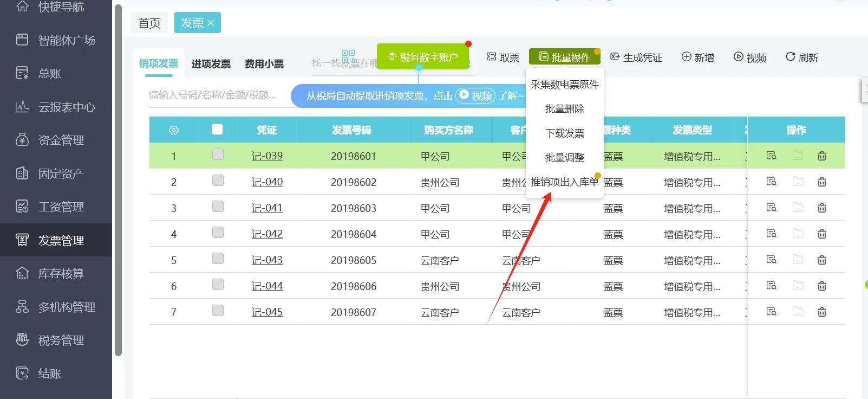The height and width of the screenshot is (399, 868).
Task: Switch to the 进项发票 tab
Action: click(211, 64)
